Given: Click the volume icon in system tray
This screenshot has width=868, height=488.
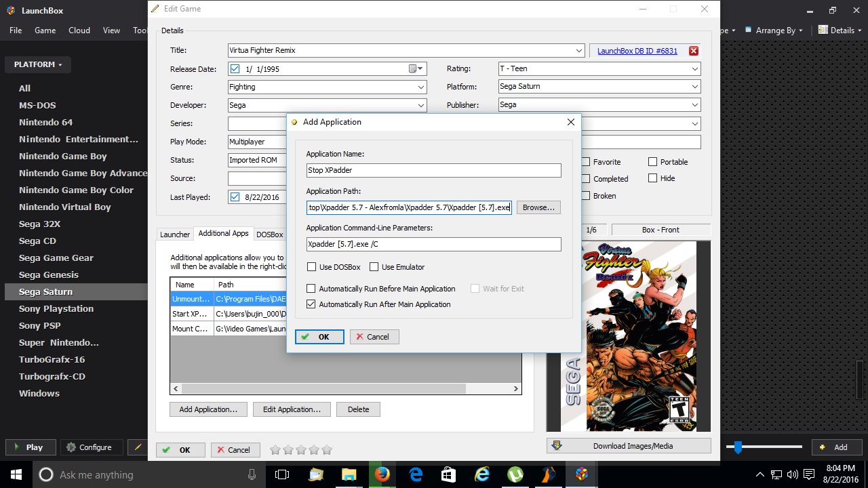Looking at the screenshot, I should point(793,475).
